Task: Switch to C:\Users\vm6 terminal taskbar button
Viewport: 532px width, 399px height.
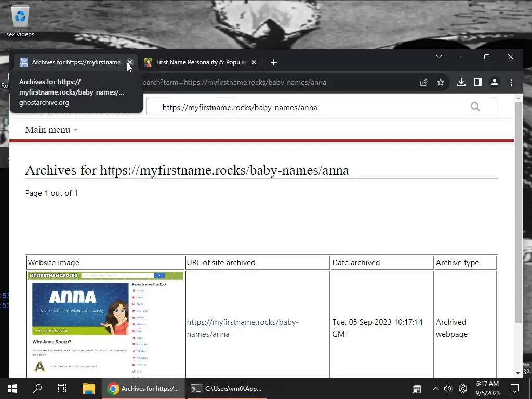Action: [227, 389]
